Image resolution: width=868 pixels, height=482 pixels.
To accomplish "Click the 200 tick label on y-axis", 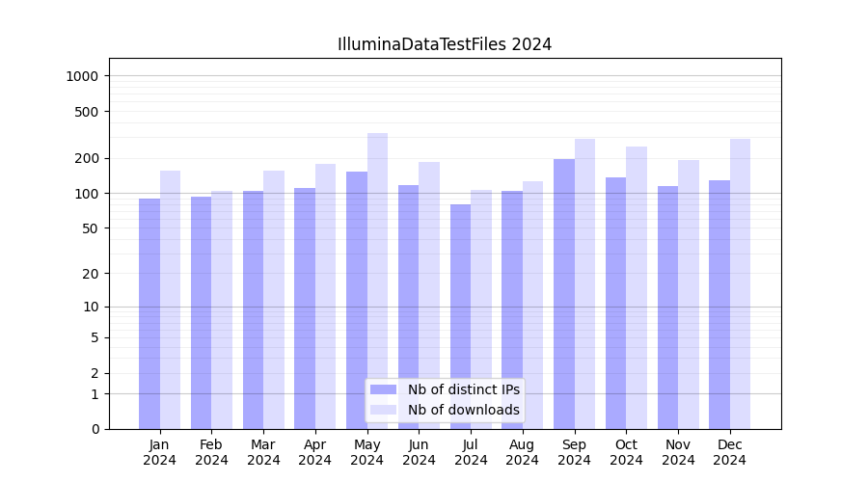I will (x=88, y=158).
